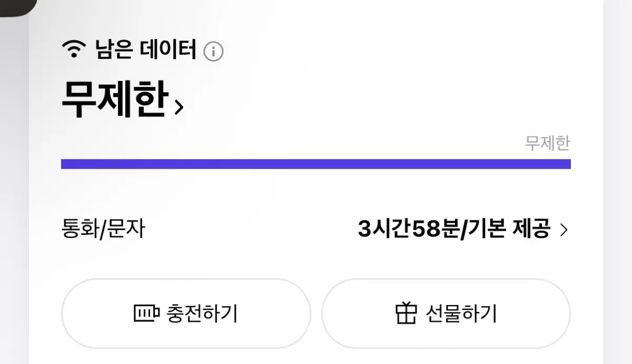Select the 통화/문자 row label
The height and width of the screenshot is (364, 632).
click(x=103, y=230)
